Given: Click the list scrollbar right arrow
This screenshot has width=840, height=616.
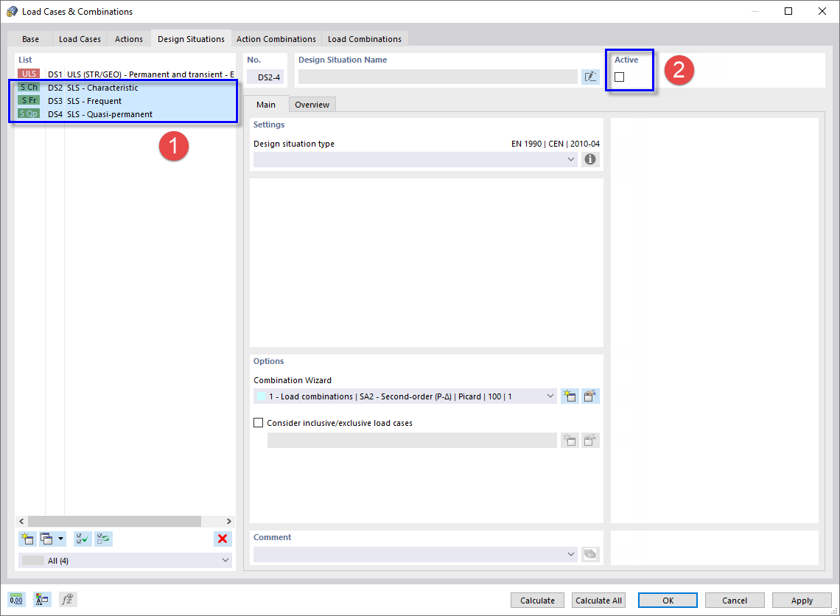Looking at the screenshot, I should 229,521.
